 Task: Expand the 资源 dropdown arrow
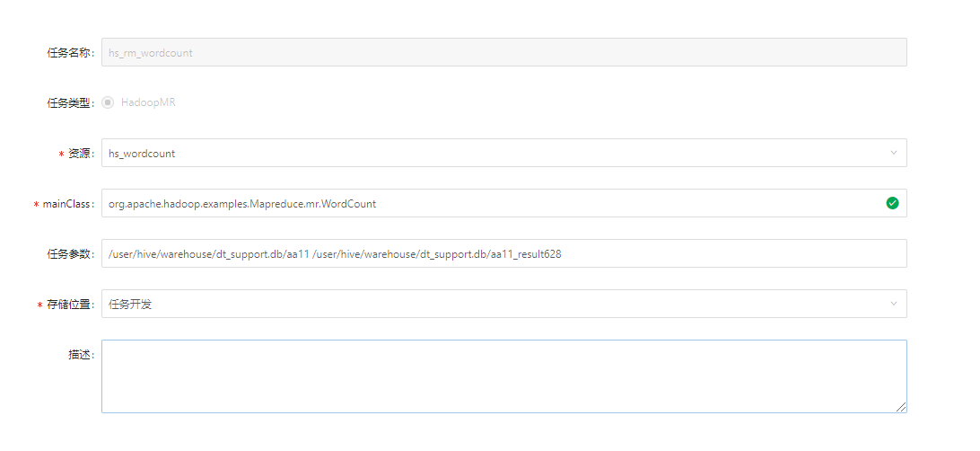tap(894, 153)
